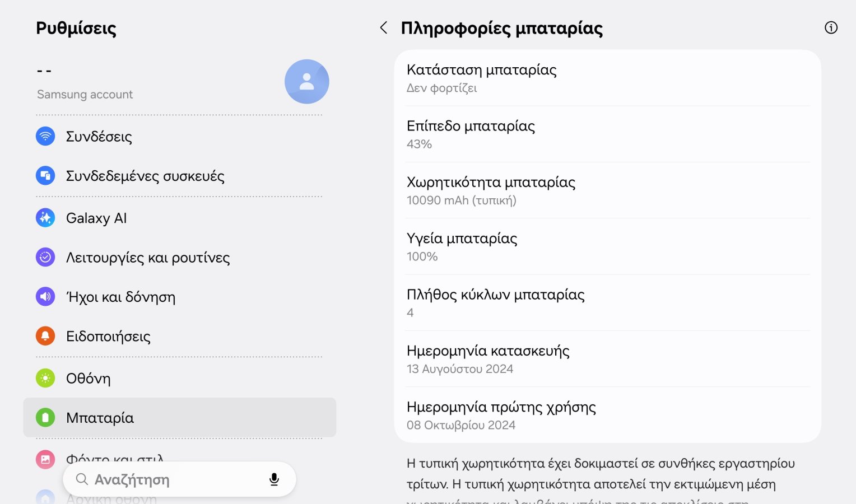The image size is (856, 504).
Task: Tap the magnifier icon in the search bar
Action: [x=82, y=479]
